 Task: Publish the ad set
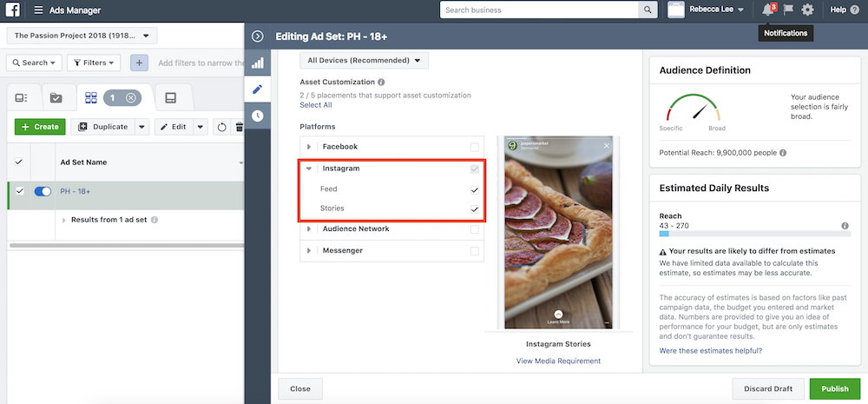(835, 389)
